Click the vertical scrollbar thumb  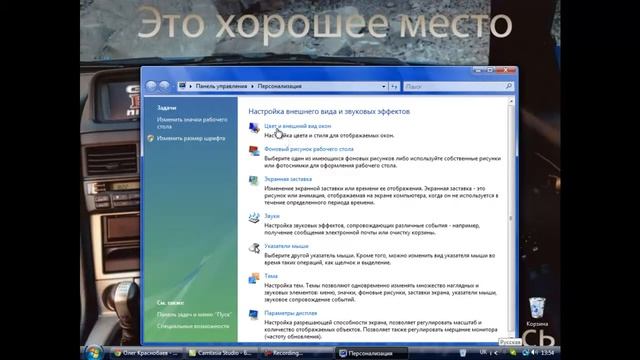click(x=511, y=218)
